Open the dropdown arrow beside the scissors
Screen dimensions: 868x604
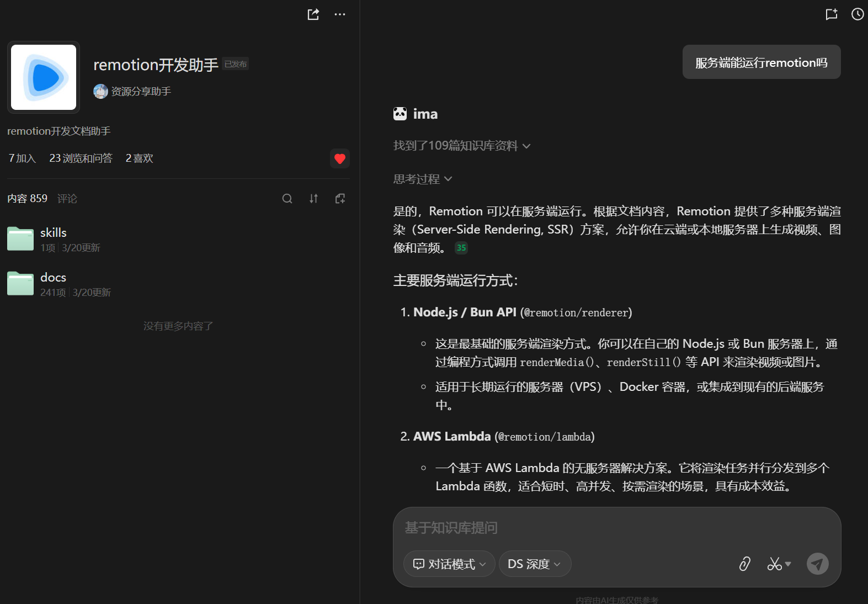(x=788, y=564)
